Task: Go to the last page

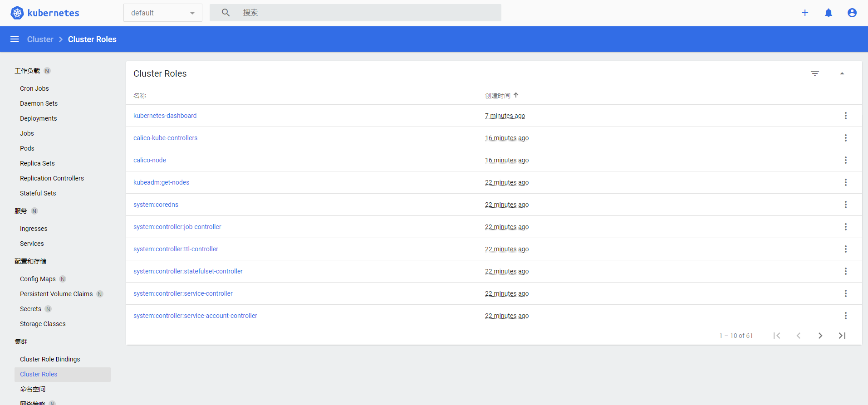Action: tap(842, 336)
